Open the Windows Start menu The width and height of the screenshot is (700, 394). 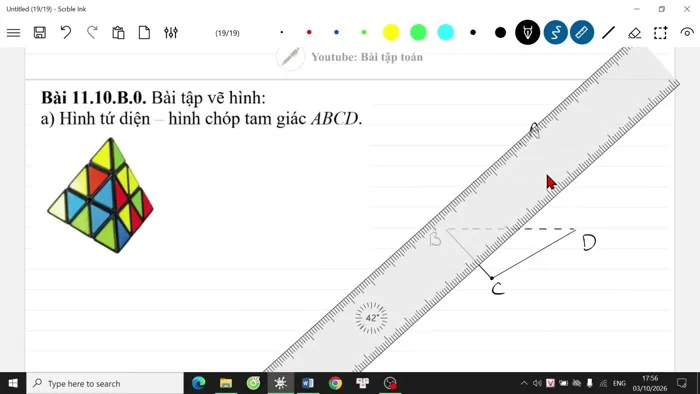[x=13, y=383]
